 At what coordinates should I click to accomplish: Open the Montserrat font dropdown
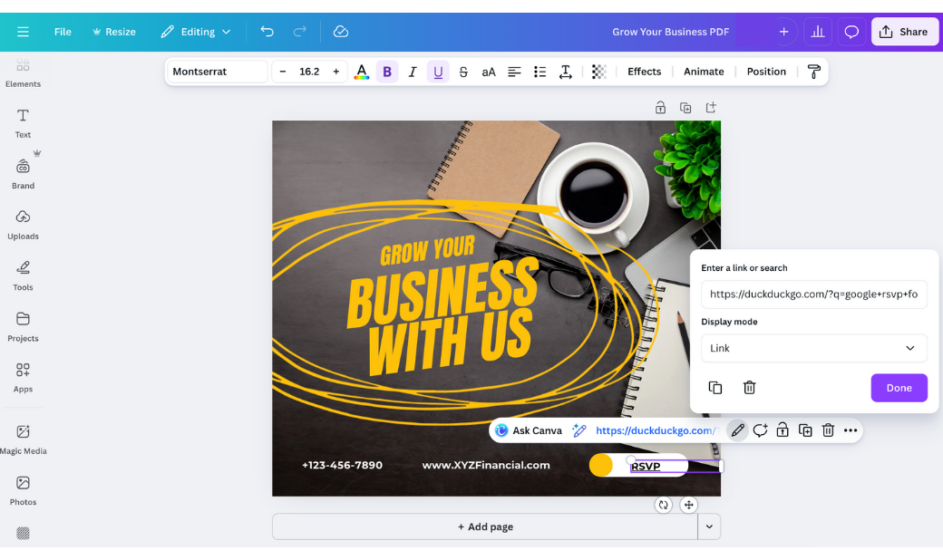pos(216,71)
